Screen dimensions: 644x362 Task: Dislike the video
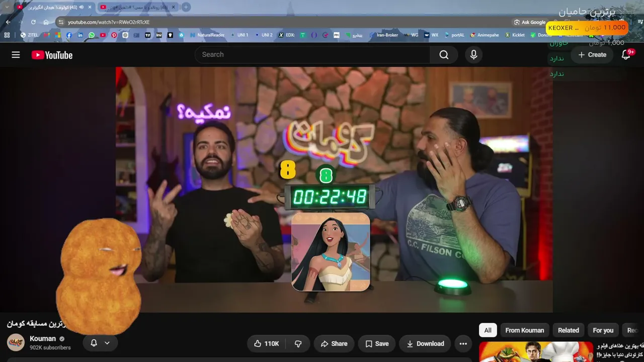298,344
